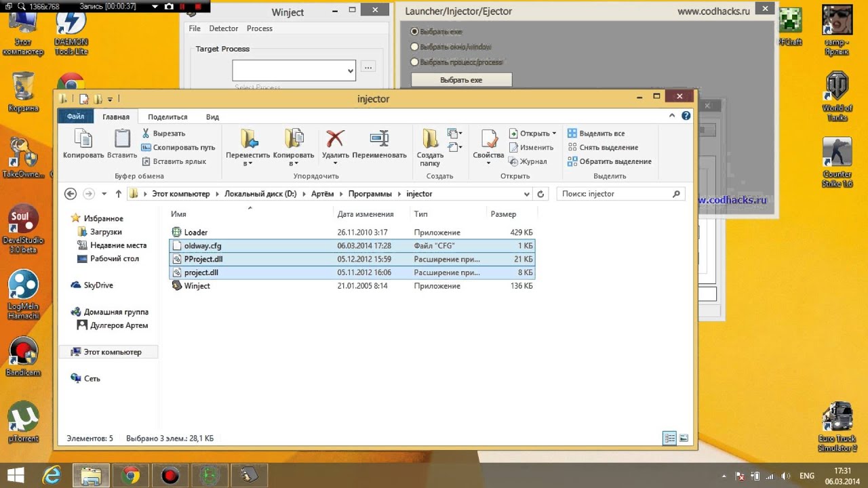Screen dimensions: 868x488
Task: Open the Detector menu in Winject
Action: pyautogui.click(x=223, y=28)
